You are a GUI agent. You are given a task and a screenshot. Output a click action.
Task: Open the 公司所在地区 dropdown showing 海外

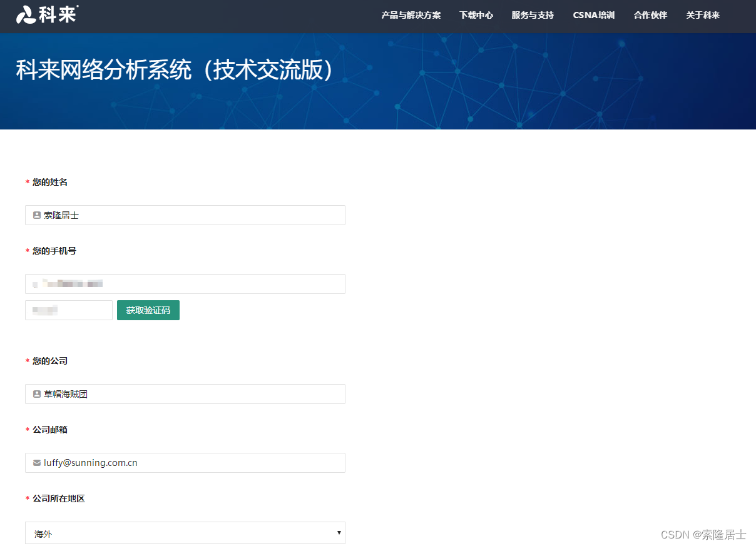pyautogui.click(x=185, y=533)
